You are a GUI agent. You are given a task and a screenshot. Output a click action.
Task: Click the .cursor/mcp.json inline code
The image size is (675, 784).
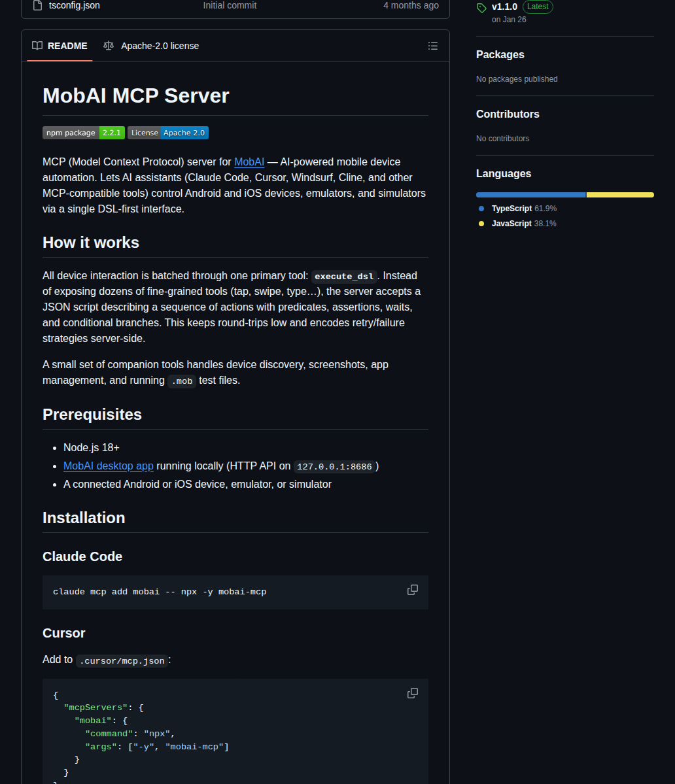click(x=122, y=660)
